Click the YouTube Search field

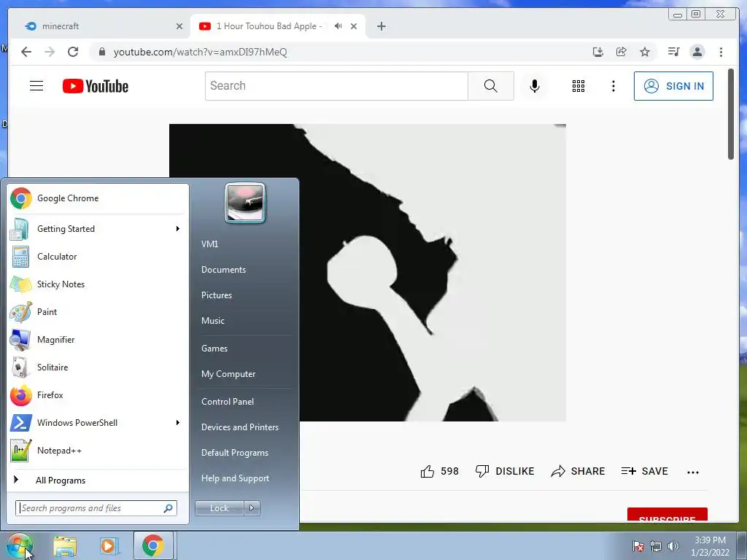click(337, 86)
